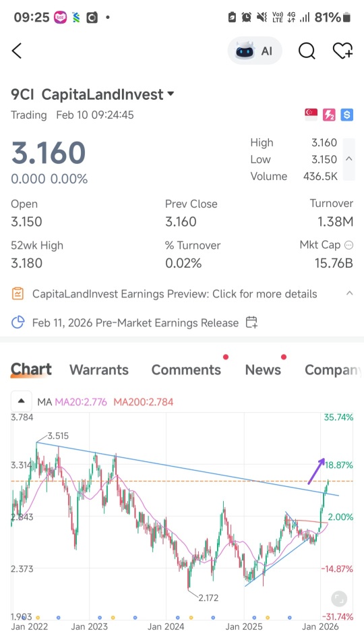Collapse the Earnings Preview banner chevron
Viewport: 364px width, 640px height.
(349, 293)
